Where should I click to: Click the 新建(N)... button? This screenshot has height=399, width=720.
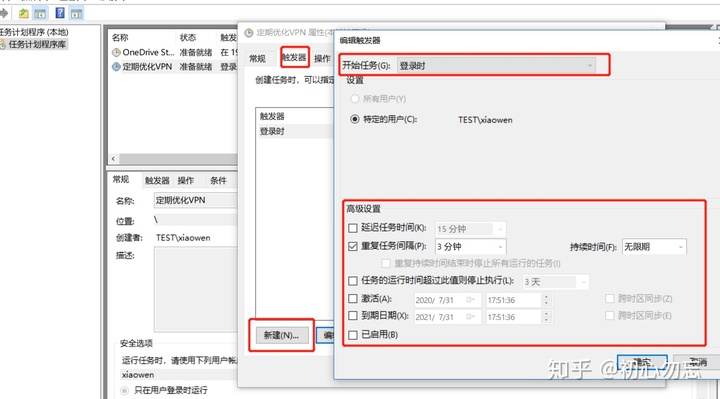pyautogui.click(x=281, y=335)
